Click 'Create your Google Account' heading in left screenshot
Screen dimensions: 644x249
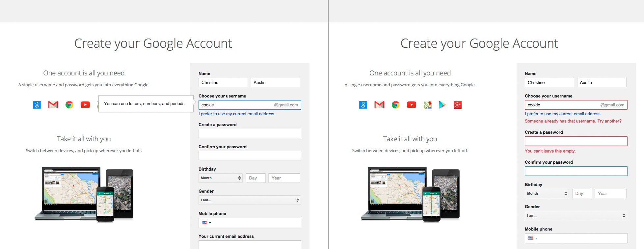coord(153,43)
